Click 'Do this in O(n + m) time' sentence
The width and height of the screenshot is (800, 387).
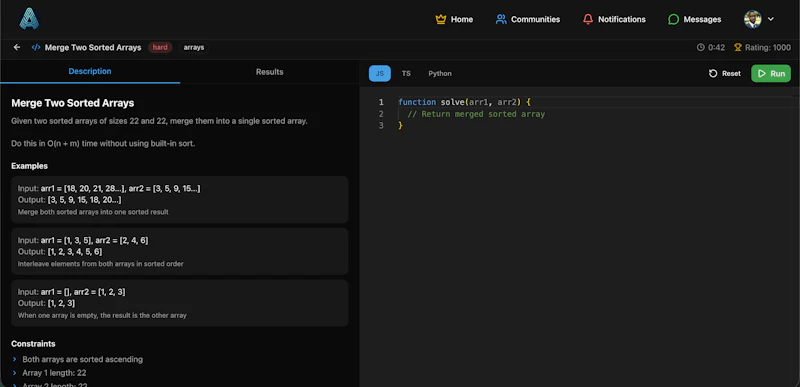click(x=103, y=144)
